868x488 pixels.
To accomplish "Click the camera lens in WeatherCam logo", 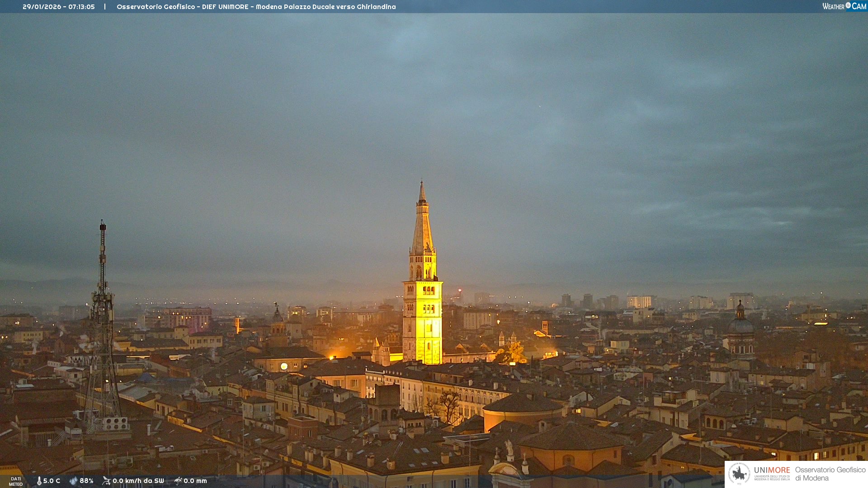I will pos(848,5).
